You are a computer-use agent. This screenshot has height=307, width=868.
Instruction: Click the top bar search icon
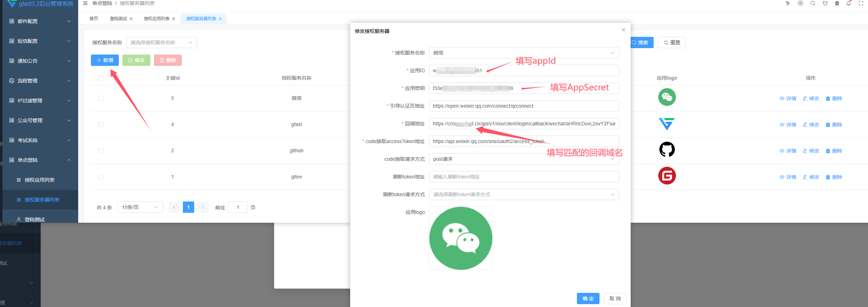(813, 4)
